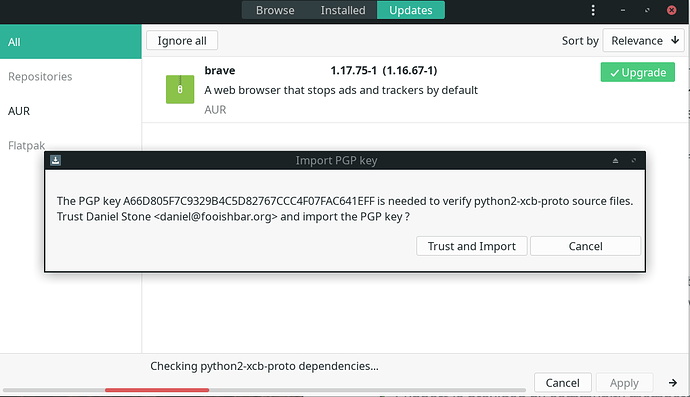The width and height of the screenshot is (690, 397).
Task: Select Repositories in the sidebar
Action: (70, 77)
